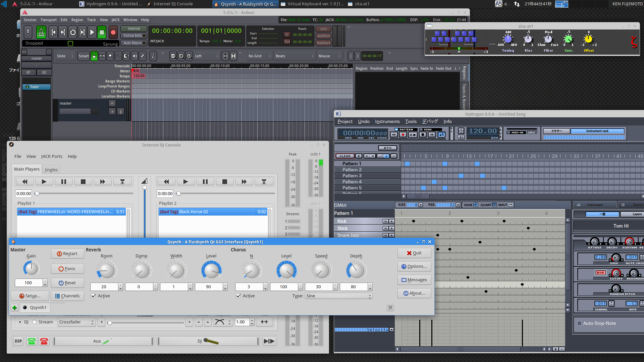Open the Left zoom focus dropdown

[x=207, y=56]
